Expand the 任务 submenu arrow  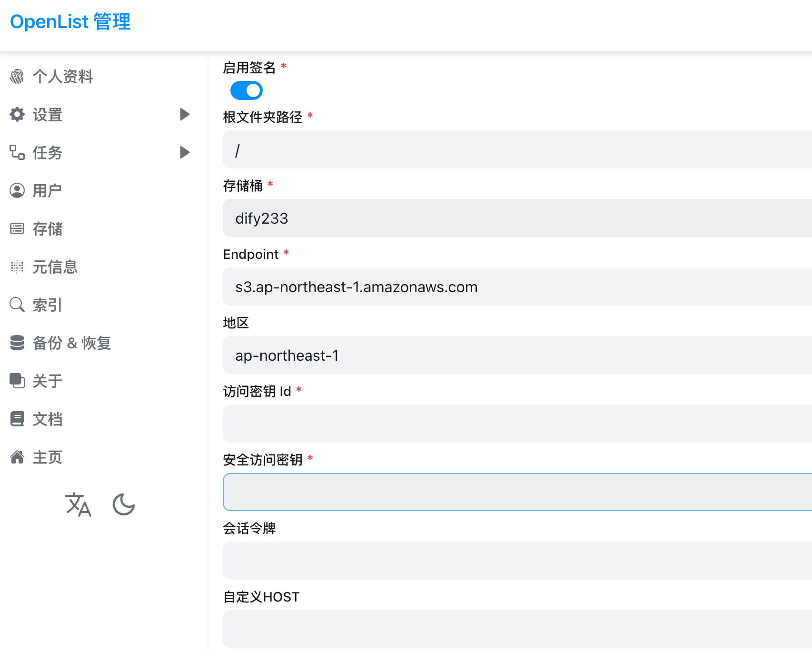pos(185,152)
